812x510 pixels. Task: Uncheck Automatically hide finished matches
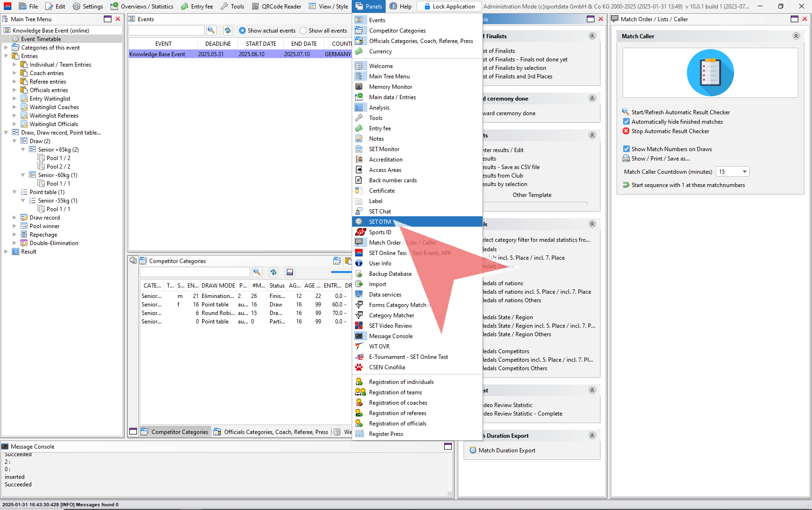tap(626, 122)
